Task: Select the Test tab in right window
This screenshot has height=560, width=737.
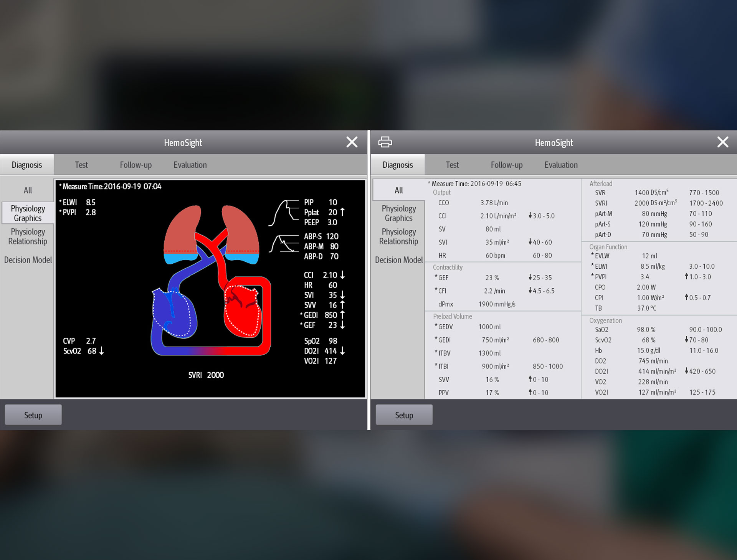Action: point(452,165)
